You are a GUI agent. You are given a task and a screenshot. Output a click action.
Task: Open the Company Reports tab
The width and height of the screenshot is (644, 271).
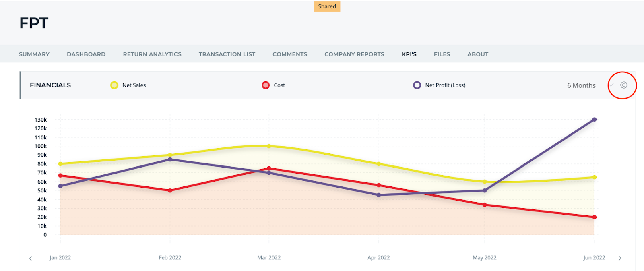pyautogui.click(x=354, y=54)
